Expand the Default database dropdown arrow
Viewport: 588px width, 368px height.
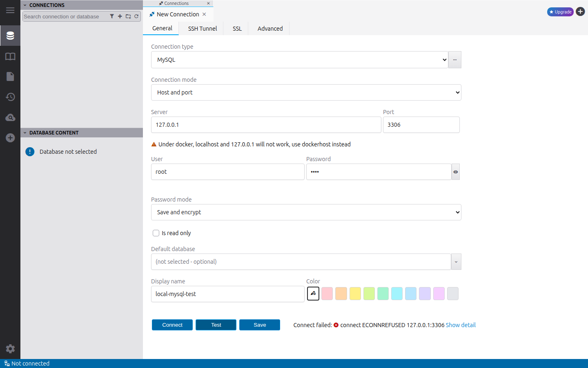click(x=456, y=262)
